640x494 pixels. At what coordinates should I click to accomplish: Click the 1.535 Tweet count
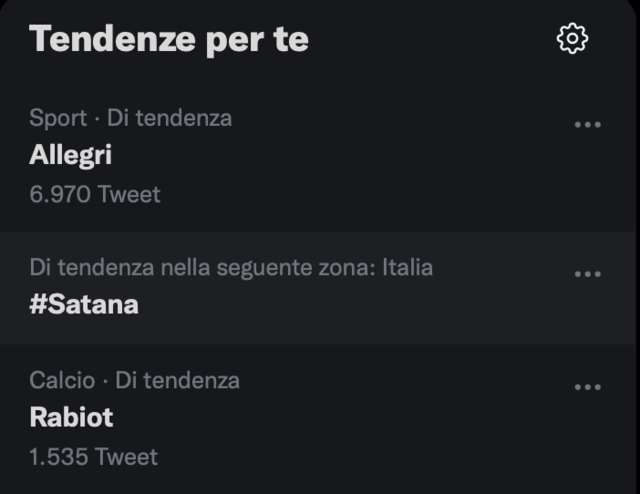(x=93, y=456)
